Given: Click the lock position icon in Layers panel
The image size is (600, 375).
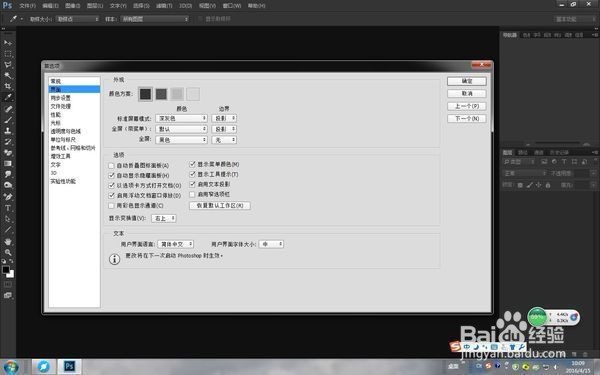Looking at the screenshot, I should 538,185.
